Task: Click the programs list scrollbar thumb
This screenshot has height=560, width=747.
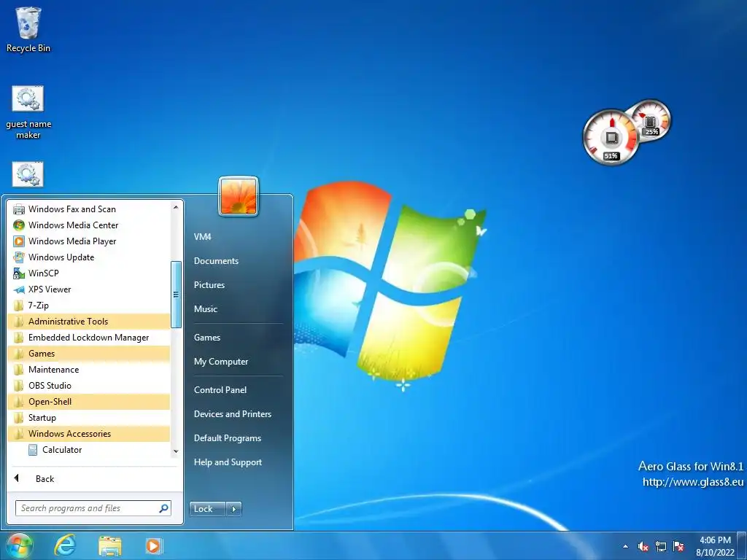Action: coord(176,295)
